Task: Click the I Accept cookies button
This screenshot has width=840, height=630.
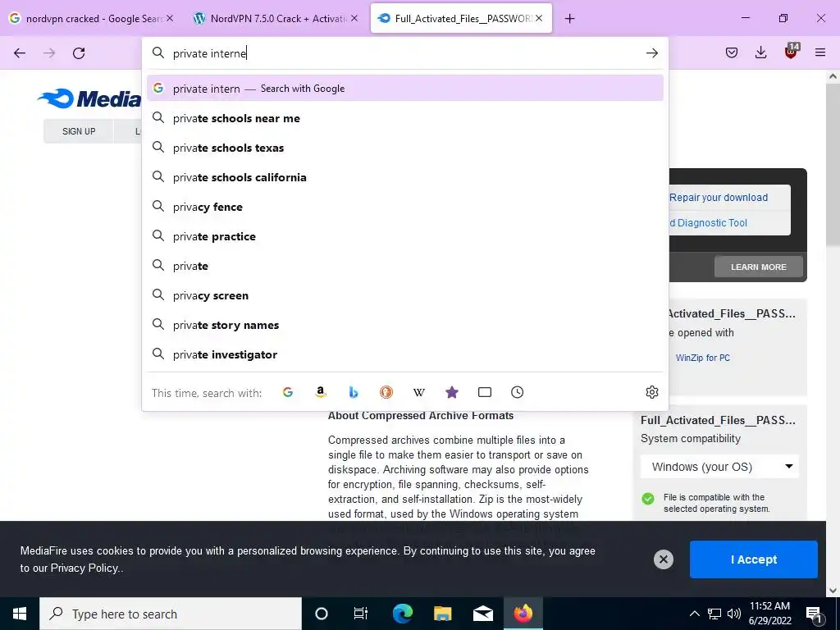Action: tap(753, 559)
